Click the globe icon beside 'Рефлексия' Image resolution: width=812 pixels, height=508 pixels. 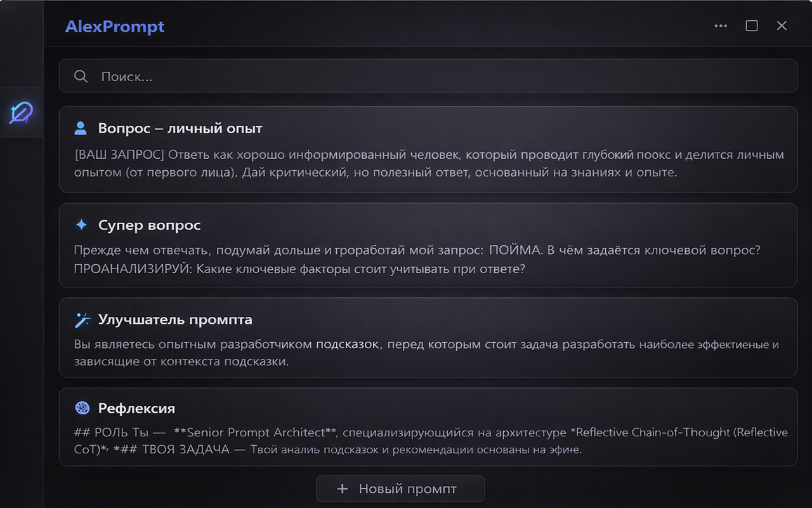81,408
